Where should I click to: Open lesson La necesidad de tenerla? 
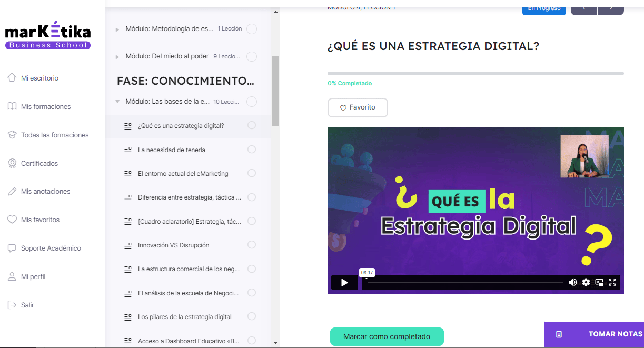172,150
